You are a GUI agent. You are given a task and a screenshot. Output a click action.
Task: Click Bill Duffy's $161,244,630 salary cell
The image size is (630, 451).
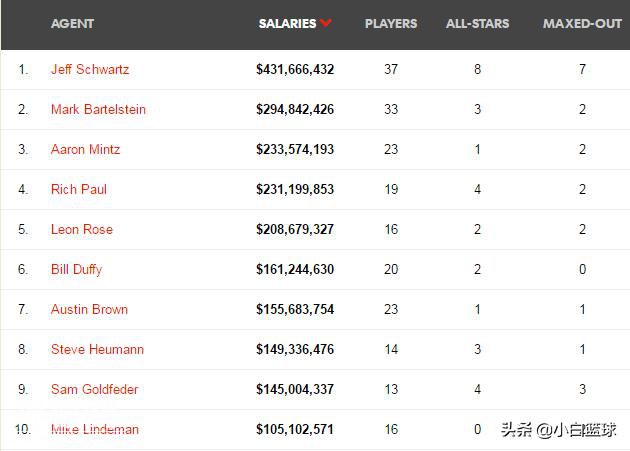pyautogui.click(x=295, y=270)
